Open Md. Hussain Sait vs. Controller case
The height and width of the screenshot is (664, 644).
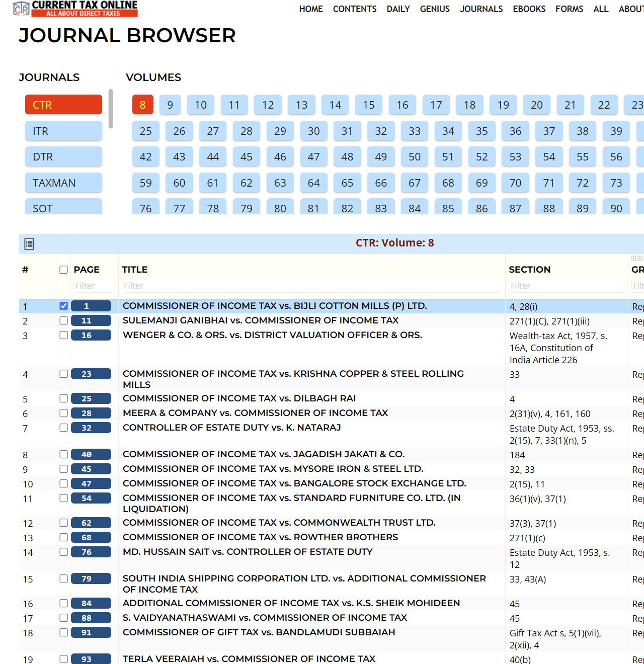tap(248, 552)
